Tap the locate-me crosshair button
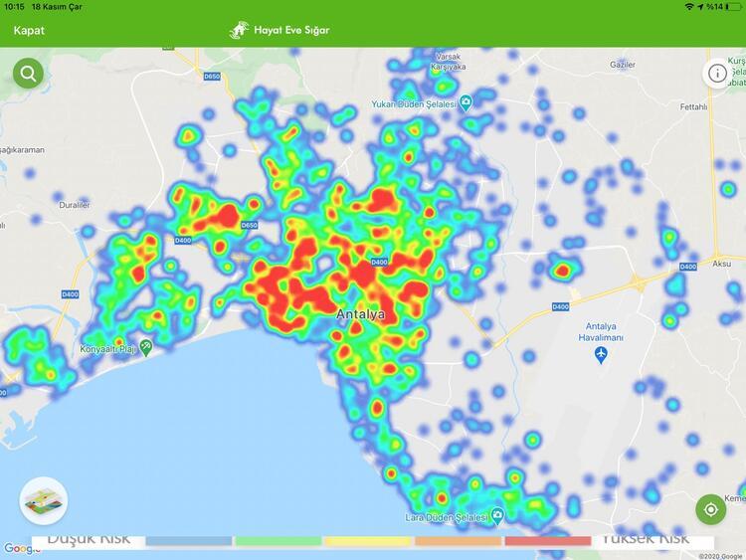Viewport: 746px width, 560px height. pos(711,509)
